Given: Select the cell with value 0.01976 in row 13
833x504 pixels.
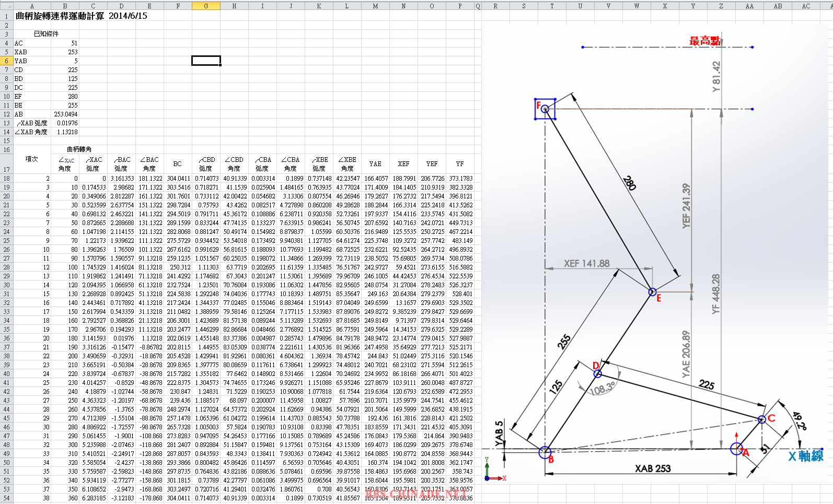Looking at the screenshot, I should pos(65,123).
